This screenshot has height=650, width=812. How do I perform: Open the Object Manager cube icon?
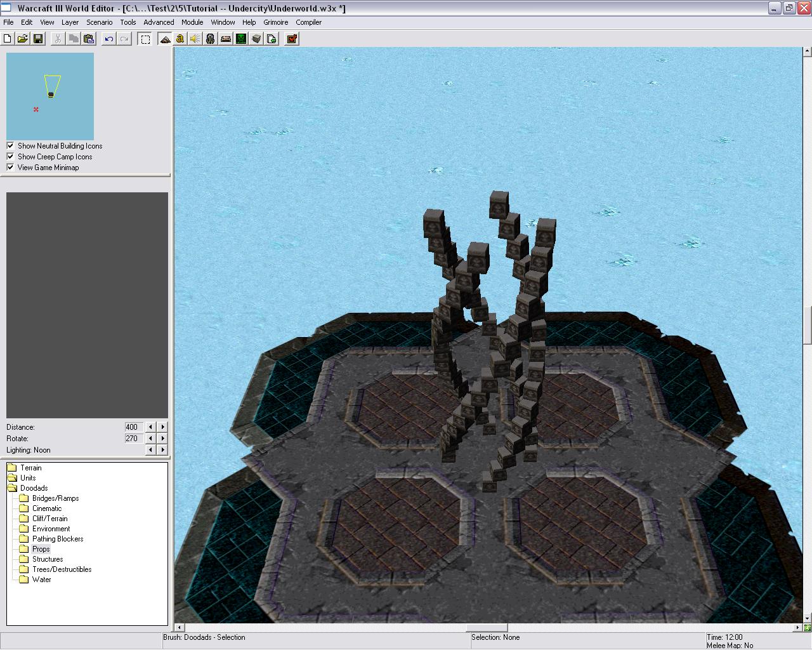pyautogui.click(x=256, y=39)
